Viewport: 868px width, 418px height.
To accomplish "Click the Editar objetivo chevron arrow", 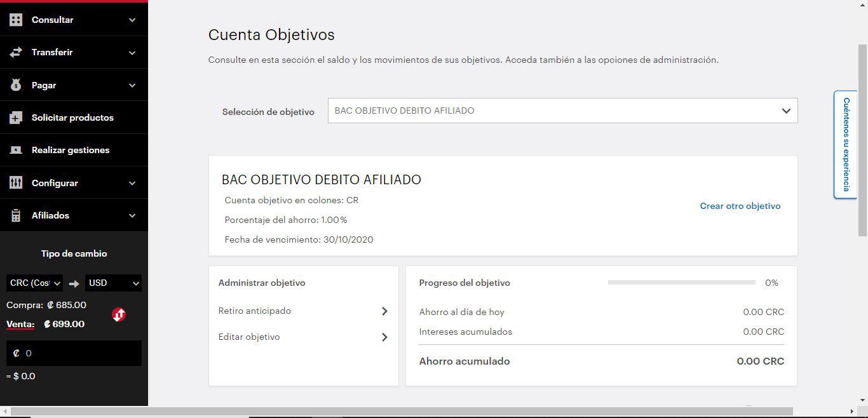I will (384, 337).
